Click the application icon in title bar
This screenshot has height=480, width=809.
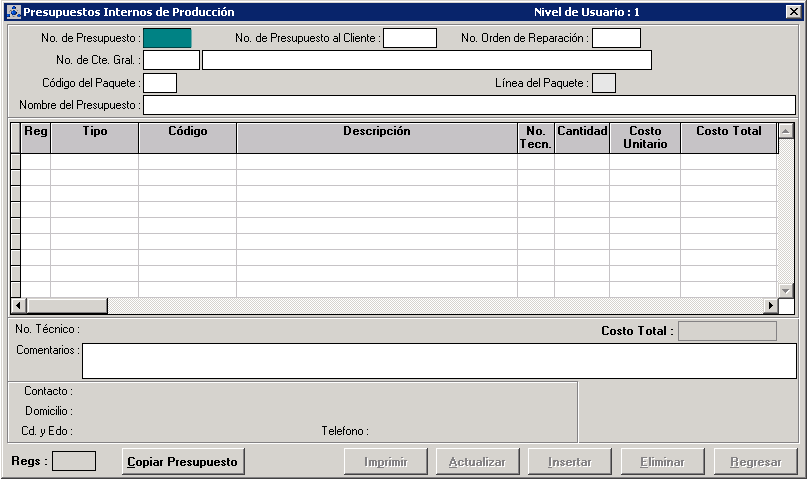pos(13,12)
